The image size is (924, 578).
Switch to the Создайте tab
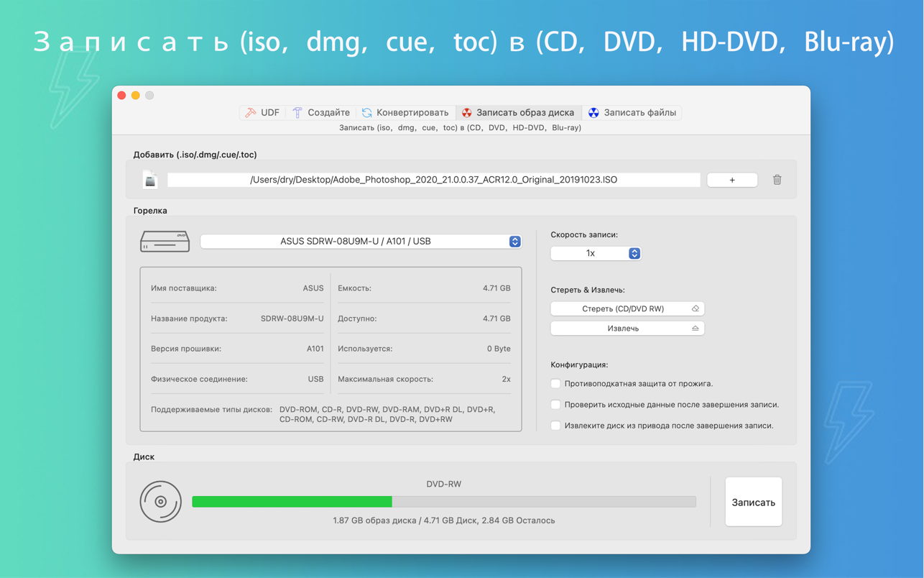pos(321,113)
